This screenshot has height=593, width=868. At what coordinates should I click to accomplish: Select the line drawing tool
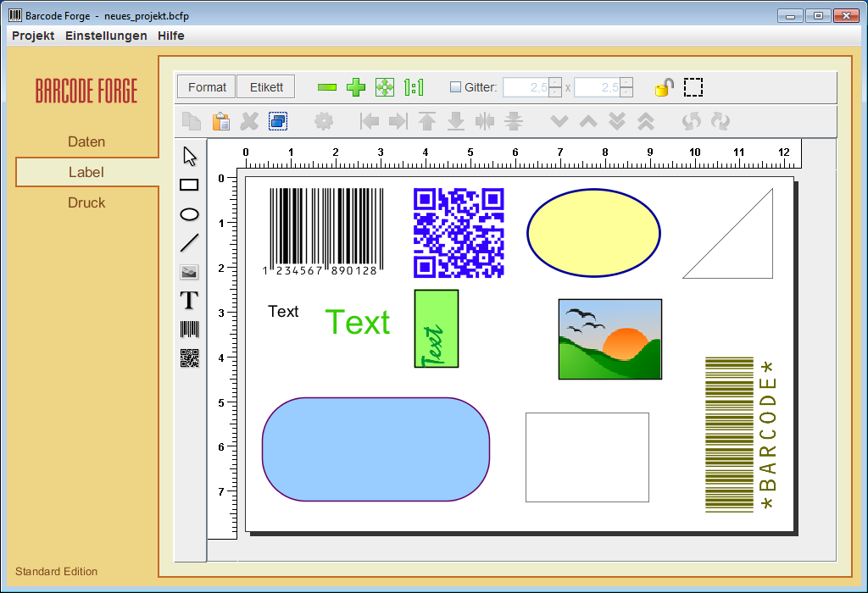[189, 243]
